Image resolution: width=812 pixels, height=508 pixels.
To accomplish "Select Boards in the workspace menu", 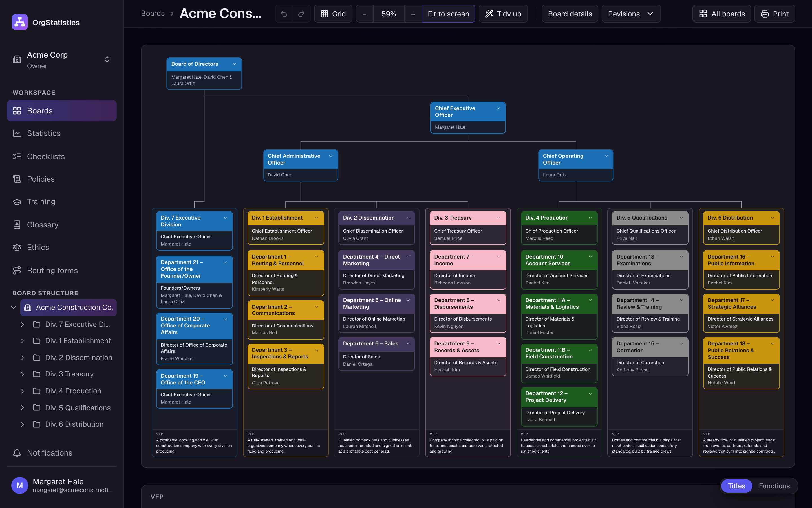I will pyautogui.click(x=62, y=111).
